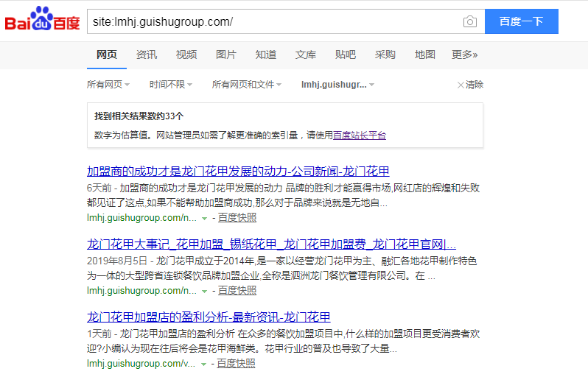
Task: Open result 龙门花甲加盟店的盈利分析
Action: (209, 317)
